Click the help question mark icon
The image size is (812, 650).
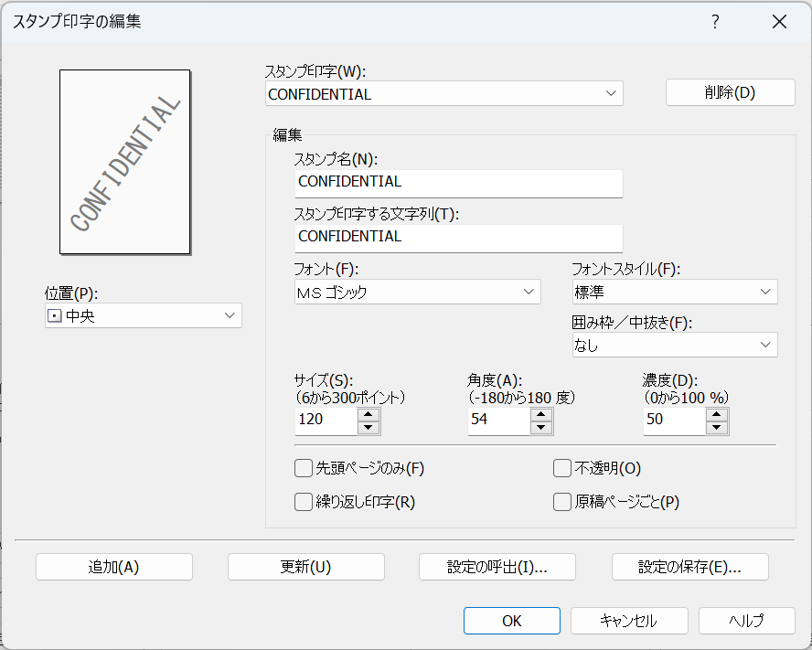(715, 23)
